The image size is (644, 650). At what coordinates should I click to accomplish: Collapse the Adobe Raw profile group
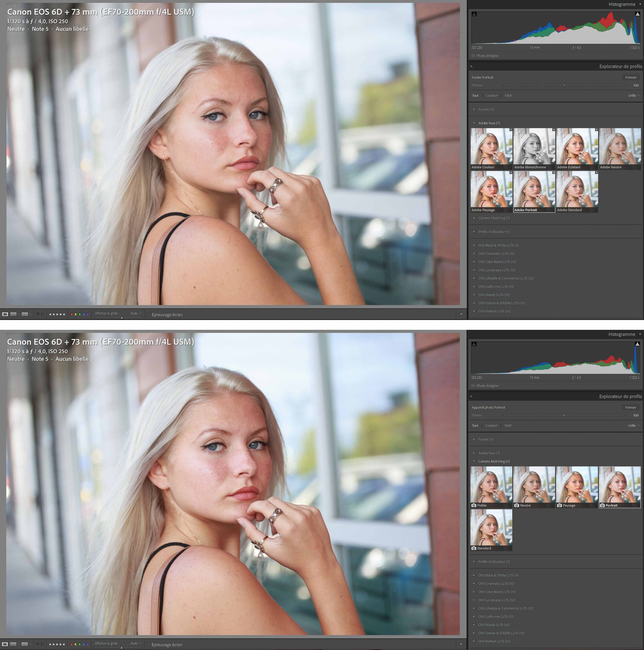tap(474, 123)
